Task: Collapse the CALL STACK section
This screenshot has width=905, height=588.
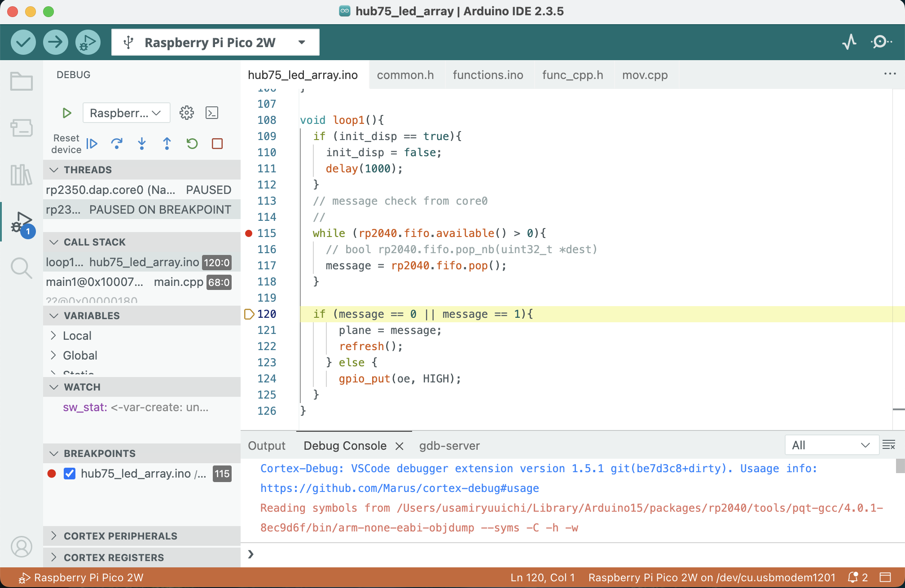Action: (x=141, y=242)
